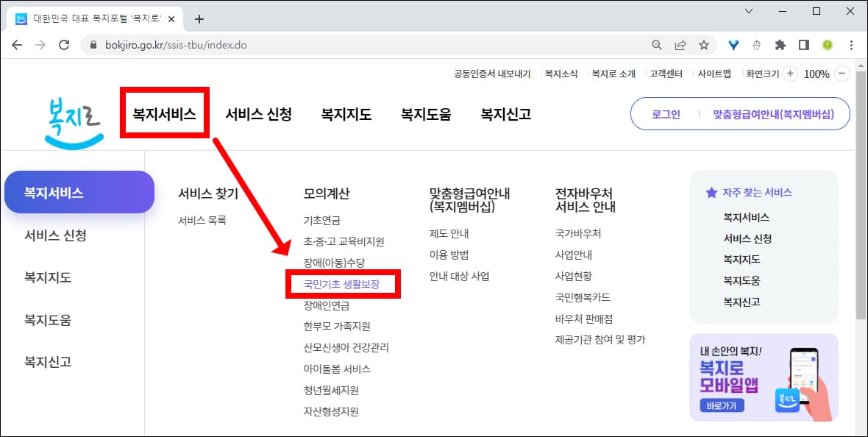Image resolution: width=868 pixels, height=437 pixels.
Task: Click the 복지로 logo
Action: coord(74,123)
